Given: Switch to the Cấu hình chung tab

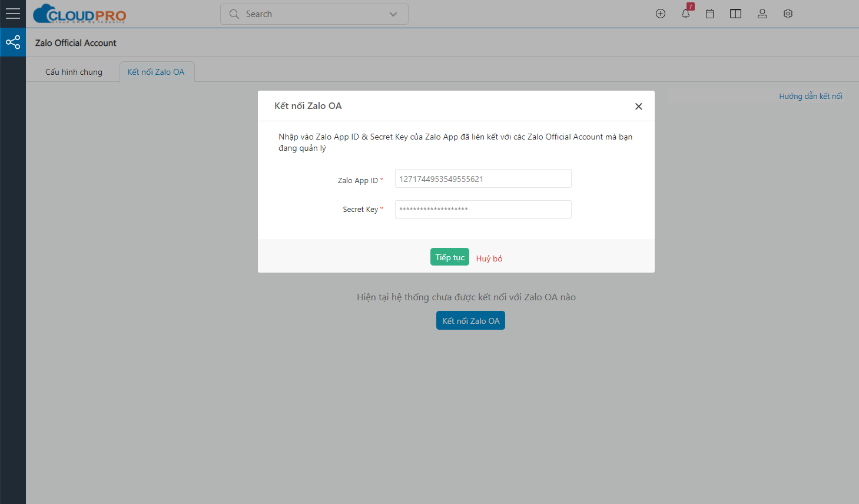Looking at the screenshot, I should 74,72.
